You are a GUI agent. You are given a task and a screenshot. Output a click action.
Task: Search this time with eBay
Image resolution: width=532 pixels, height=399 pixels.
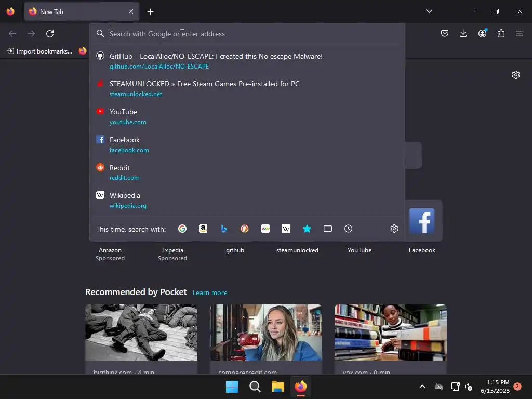click(265, 229)
